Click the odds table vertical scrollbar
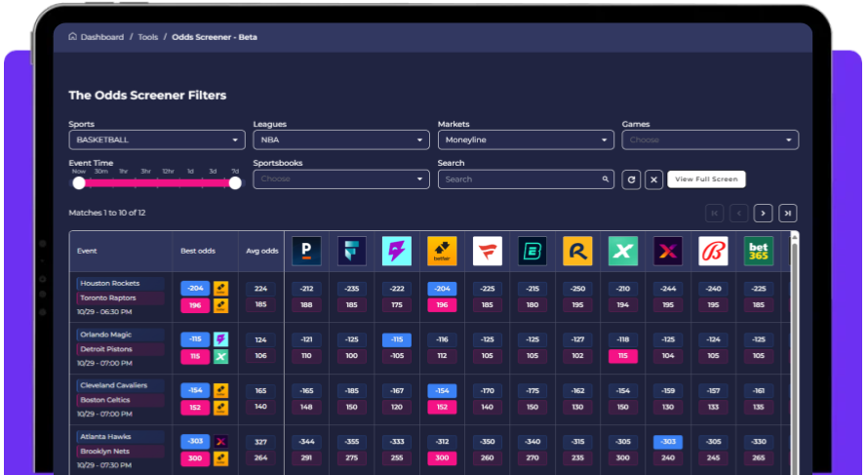 (x=795, y=353)
